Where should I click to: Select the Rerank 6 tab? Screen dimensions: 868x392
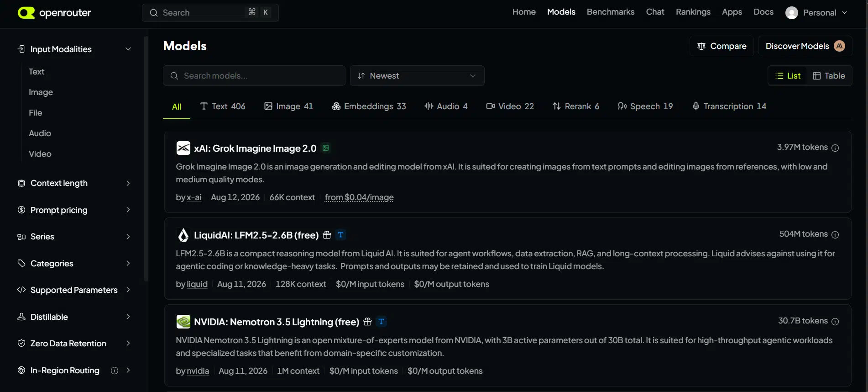pyautogui.click(x=576, y=106)
